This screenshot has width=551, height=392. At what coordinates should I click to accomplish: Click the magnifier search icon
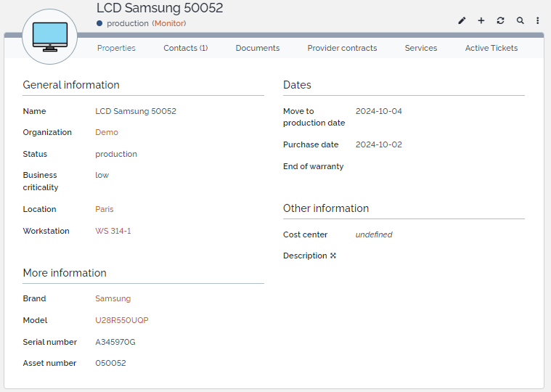tap(520, 21)
